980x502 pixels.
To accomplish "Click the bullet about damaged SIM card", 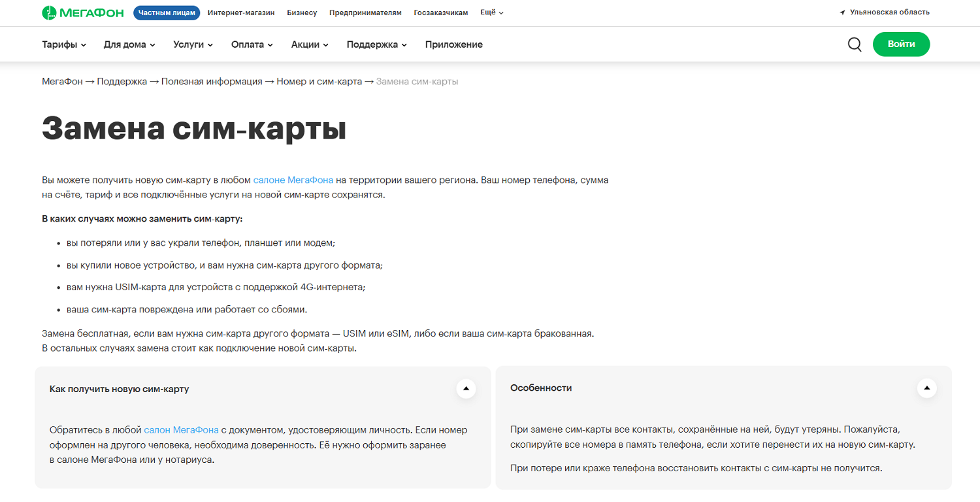I will click(187, 309).
